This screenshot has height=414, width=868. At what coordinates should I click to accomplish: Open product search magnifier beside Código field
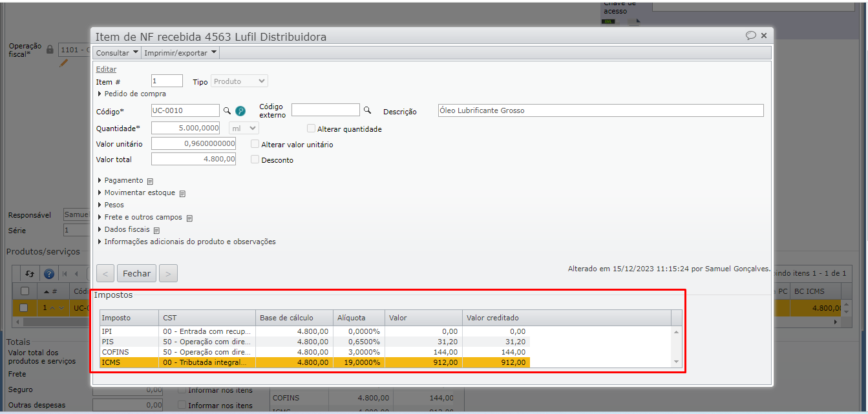click(x=227, y=110)
